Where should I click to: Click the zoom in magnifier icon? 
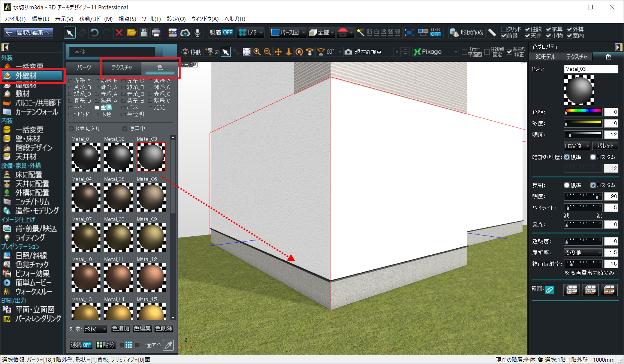click(257, 52)
